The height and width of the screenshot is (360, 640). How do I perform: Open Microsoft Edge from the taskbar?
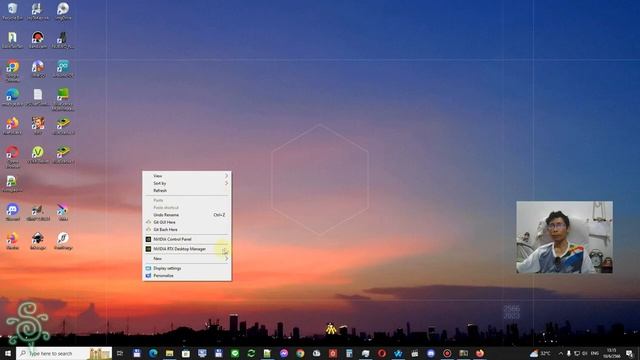153,353
